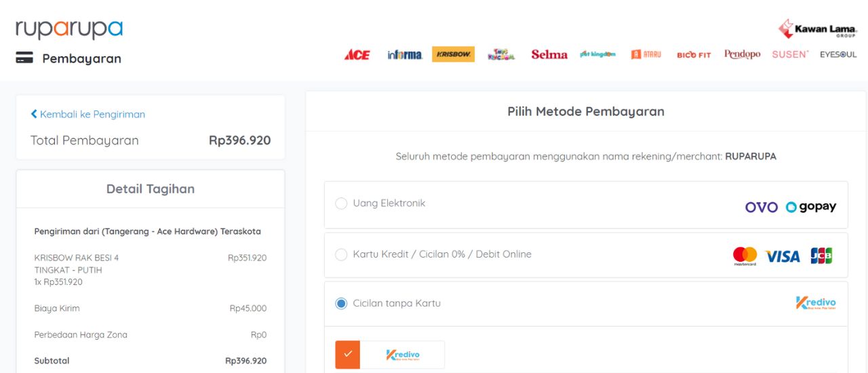Click the OVO logo in Uang Elektronik

761,208
